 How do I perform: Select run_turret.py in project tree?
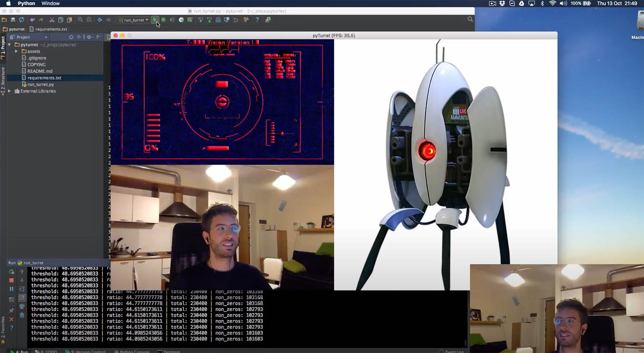click(x=38, y=84)
